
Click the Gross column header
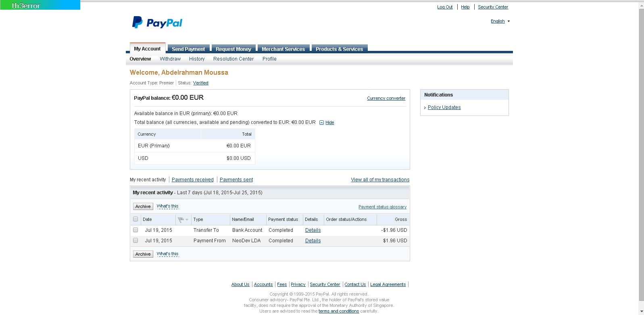401,219
